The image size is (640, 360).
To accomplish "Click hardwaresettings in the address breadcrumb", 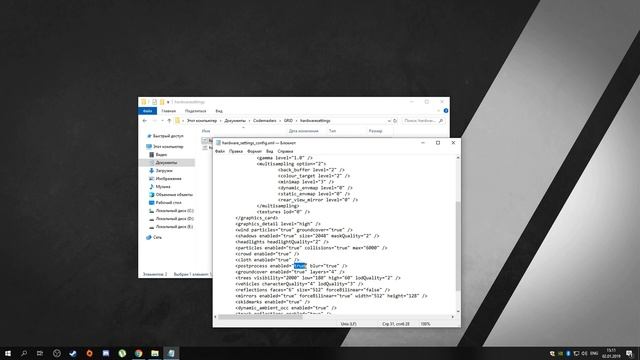I will click(x=315, y=121).
